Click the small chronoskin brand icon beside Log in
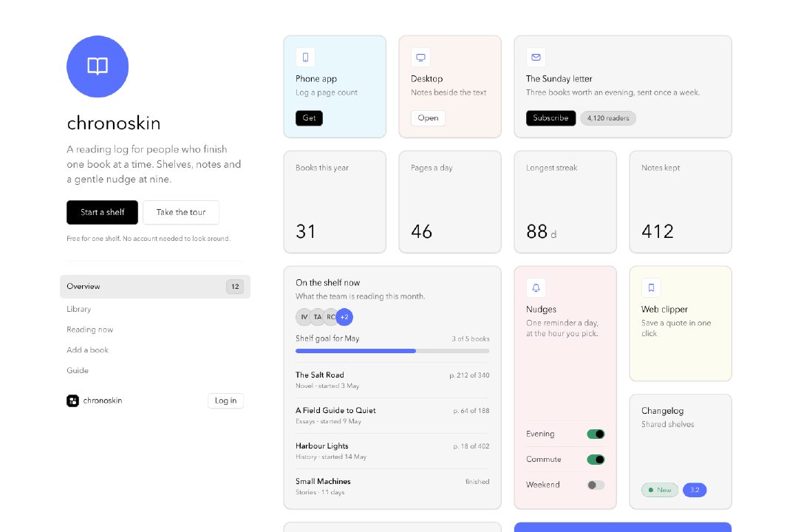This screenshot has height=532, width=798. pos(72,400)
